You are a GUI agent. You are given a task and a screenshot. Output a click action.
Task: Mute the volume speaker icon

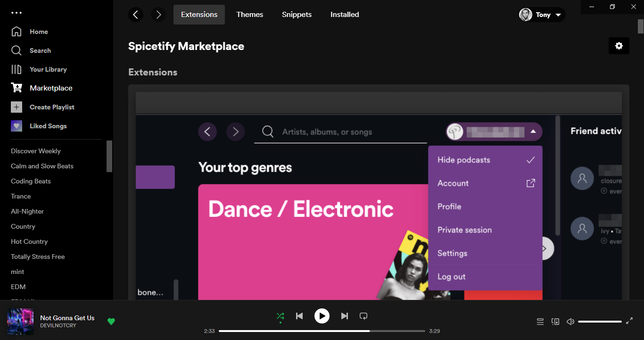(x=570, y=322)
